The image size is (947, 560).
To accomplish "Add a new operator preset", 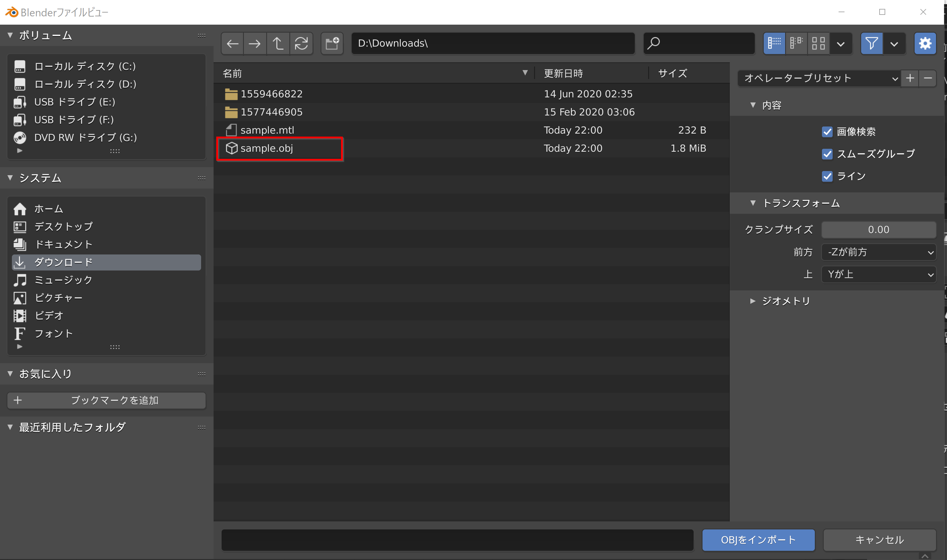I will [910, 78].
